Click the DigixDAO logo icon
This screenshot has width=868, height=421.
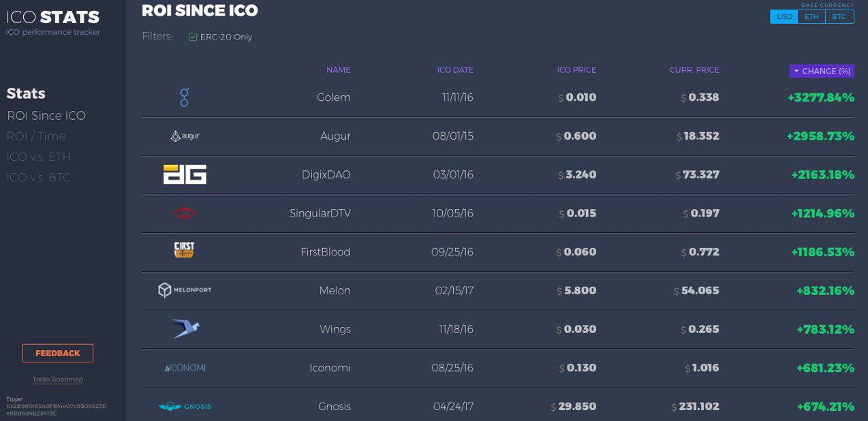click(x=185, y=174)
